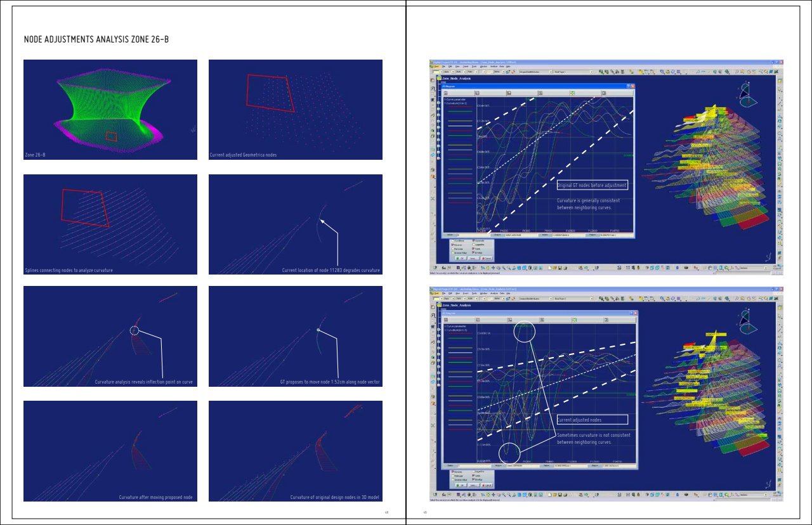Image resolution: width=812 pixels, height=525 pixels.
Task: Select the Pan arrows icon in lower bottom toolbar
Action: click(x=494, y=493)
